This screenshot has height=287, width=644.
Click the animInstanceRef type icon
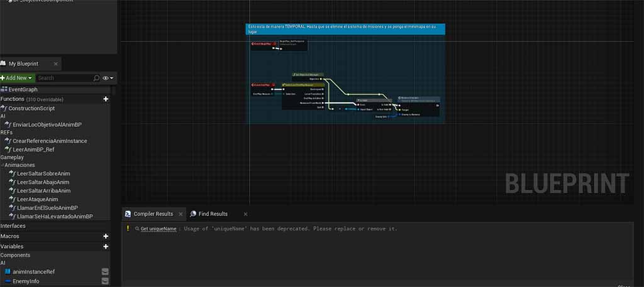click(8, 272)
